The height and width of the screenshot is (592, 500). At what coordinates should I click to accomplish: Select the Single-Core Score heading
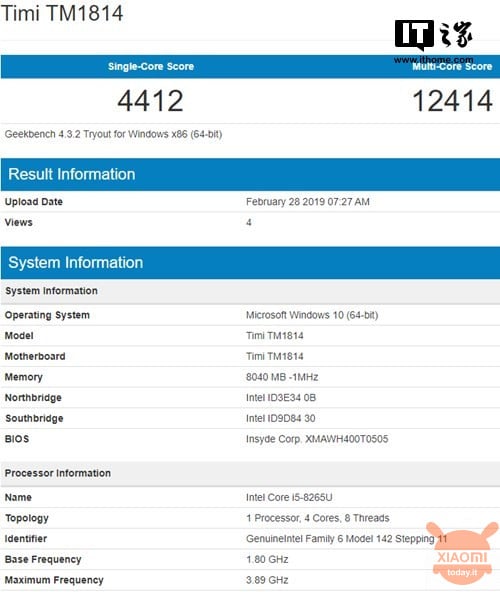pos(151,66)
